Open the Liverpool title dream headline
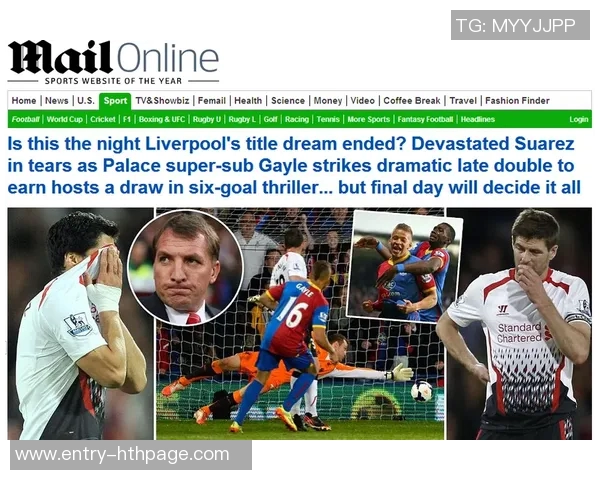Screen dimensions: 600x480 (x=294, y=166)
